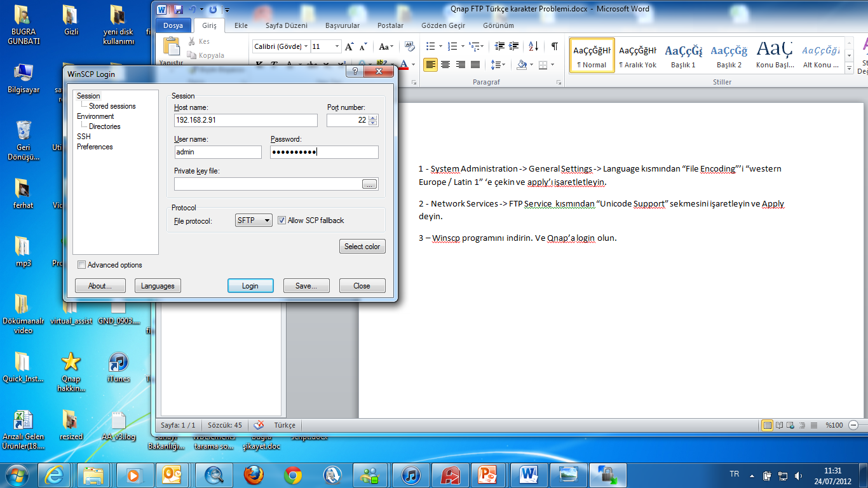868x488 pixels.
Task: Select Preferences in the WinSCP tree
Action: click(95, 147)
